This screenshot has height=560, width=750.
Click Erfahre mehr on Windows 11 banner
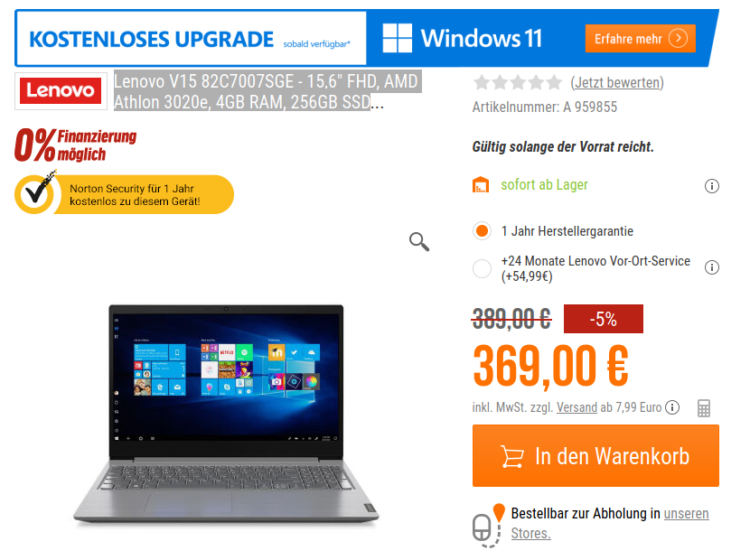coord(640,38)
